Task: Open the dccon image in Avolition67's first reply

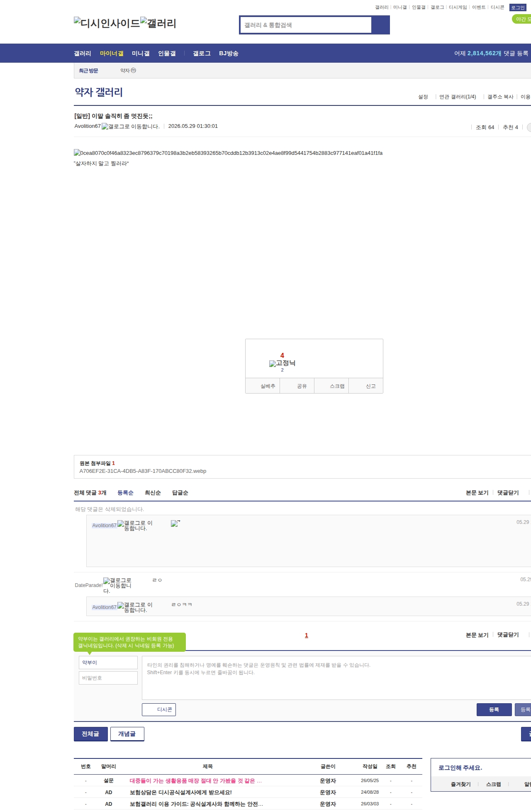Action: point(175,523)
